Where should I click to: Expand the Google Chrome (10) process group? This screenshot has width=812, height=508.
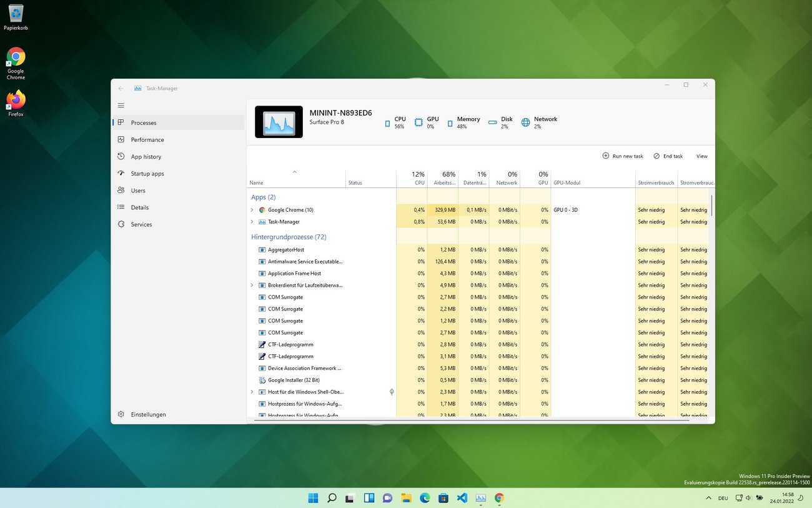point(252,209)
